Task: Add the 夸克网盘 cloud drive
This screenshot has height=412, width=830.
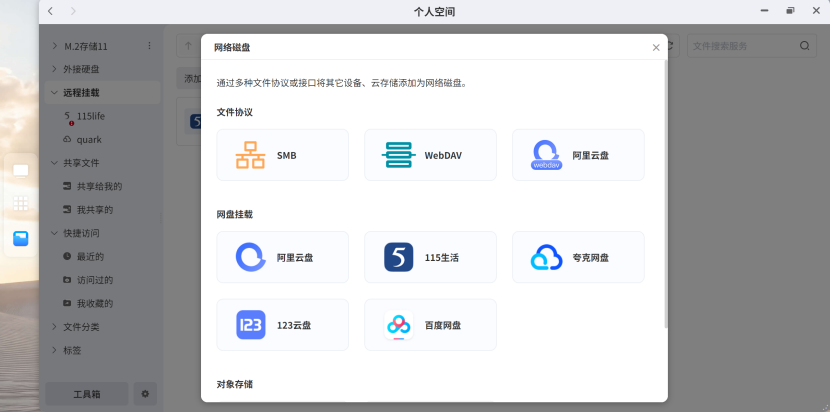Action: coord(578,257)
